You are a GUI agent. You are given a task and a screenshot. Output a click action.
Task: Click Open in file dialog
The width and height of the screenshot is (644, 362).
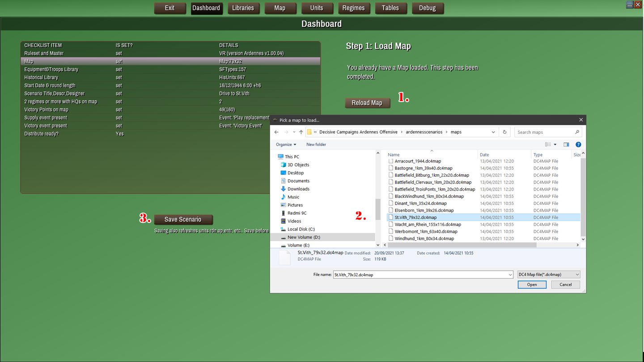pos(532,285)
